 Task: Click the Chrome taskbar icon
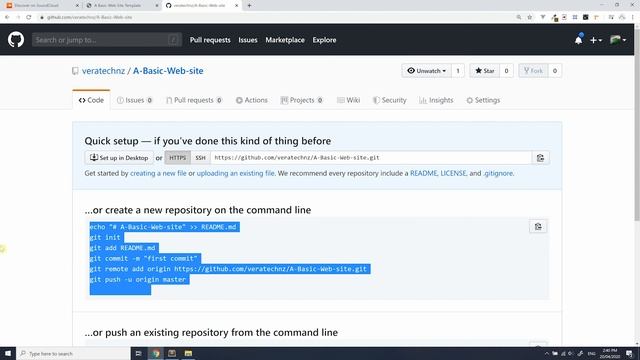tap(156, 353)
